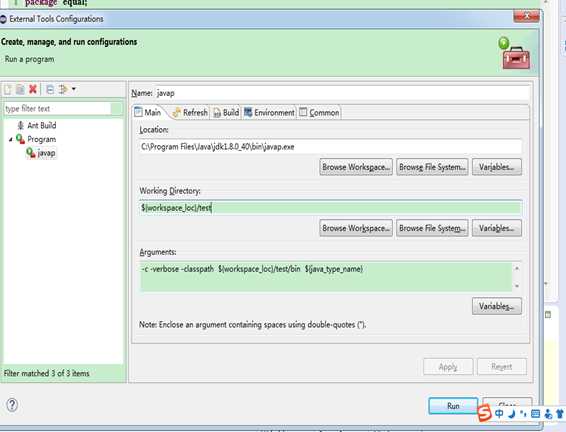Click the Run button
This screenshot has width=566, height=432.
pyautogui.click(x=453, y=406)
